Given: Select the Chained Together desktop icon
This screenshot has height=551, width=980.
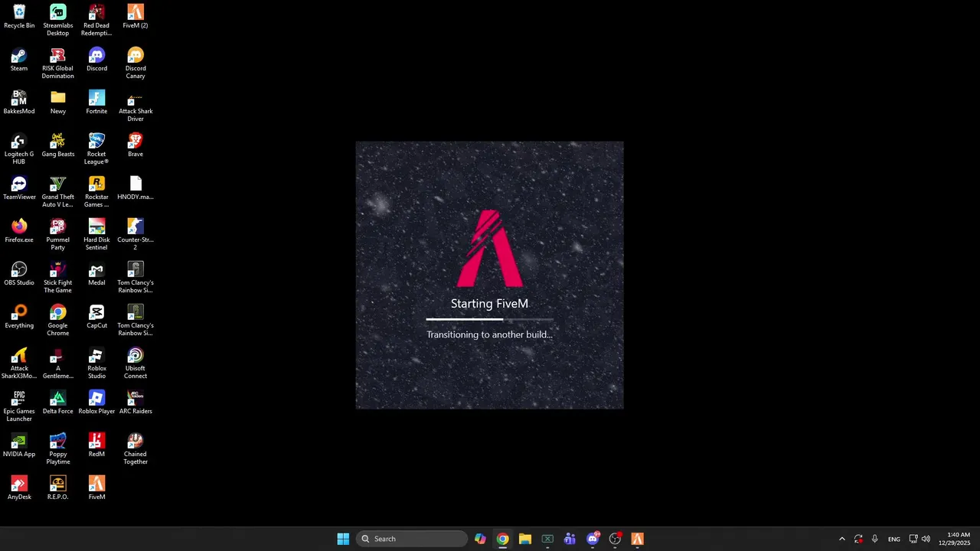Looking at the screenshot, I should [x=136, y=448].
